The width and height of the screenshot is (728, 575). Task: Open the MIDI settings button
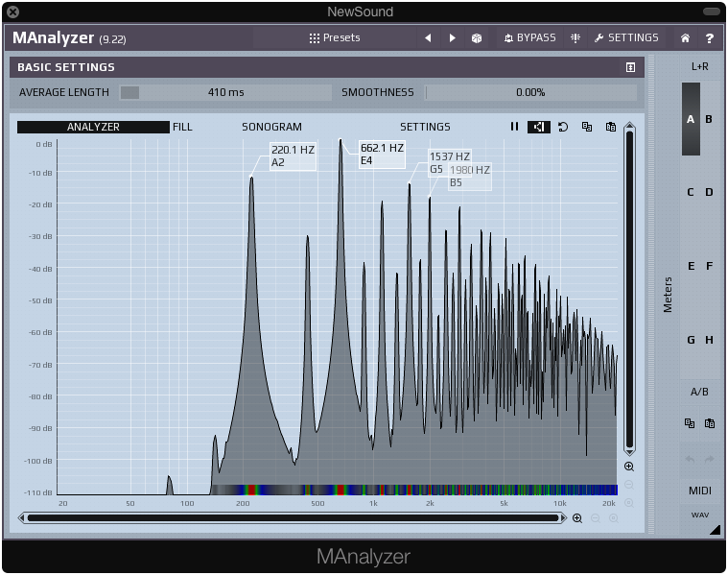pos(699,491)
